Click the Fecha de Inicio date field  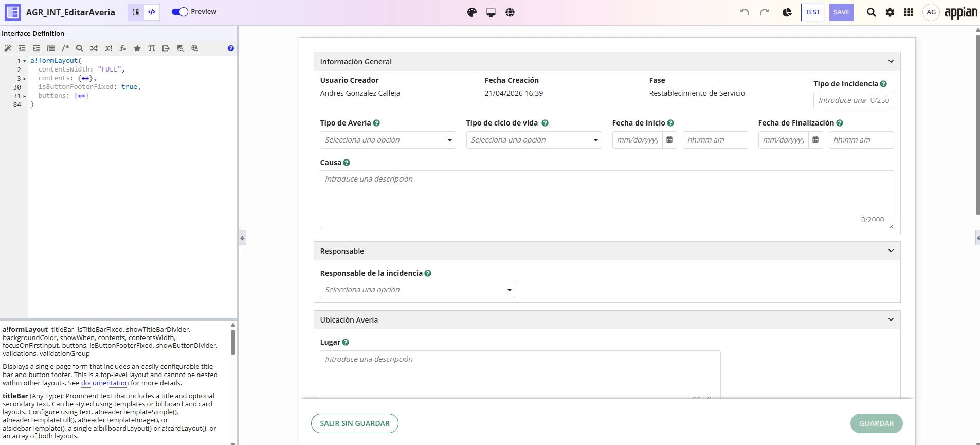pos(638,140)
